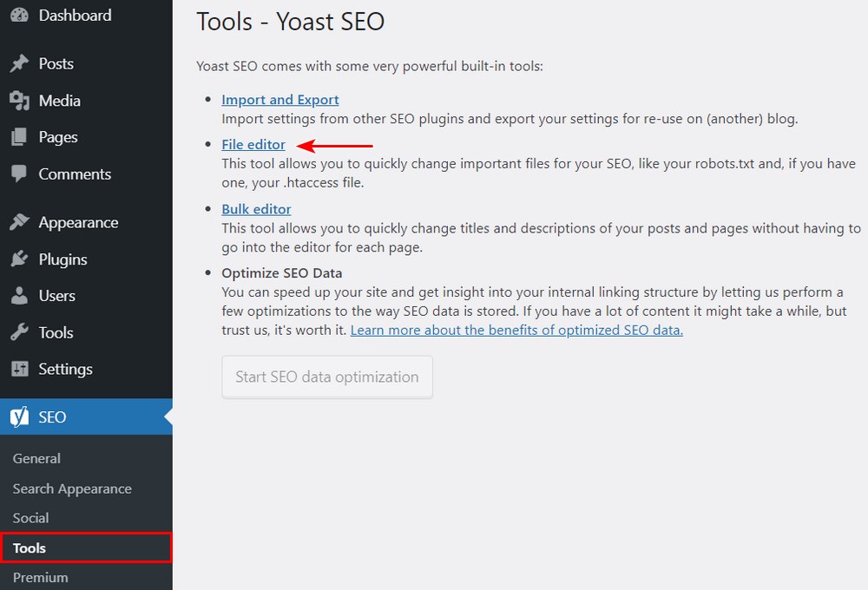Open Premium in SEO submenu
Viewport: 868px width, 590px height.
pos(41,577)
